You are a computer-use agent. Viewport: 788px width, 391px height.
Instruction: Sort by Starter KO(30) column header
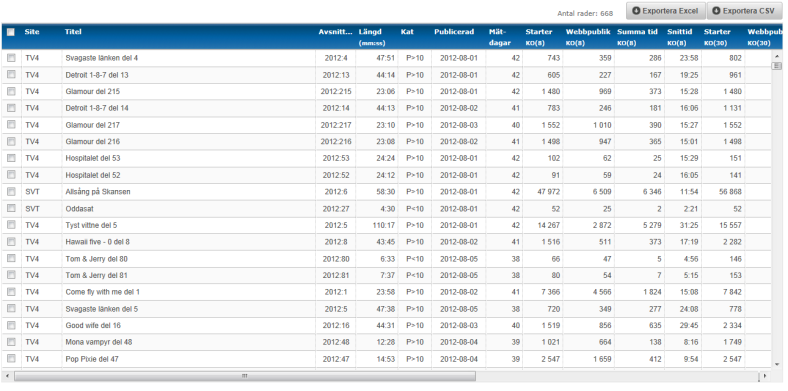(718, 37)
